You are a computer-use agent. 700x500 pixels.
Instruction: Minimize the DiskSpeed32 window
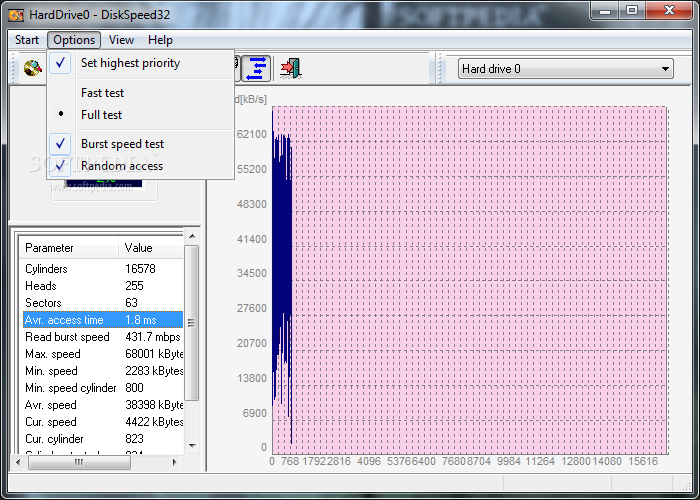[605, 11]
